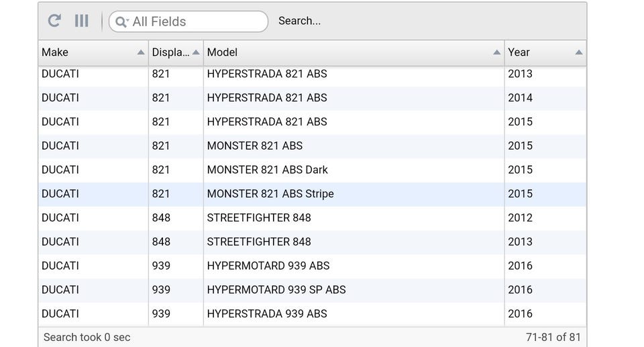This screenshot has height=347, width=644.
Task: Sort by the Displacement column header
Action: coord(168,52)
